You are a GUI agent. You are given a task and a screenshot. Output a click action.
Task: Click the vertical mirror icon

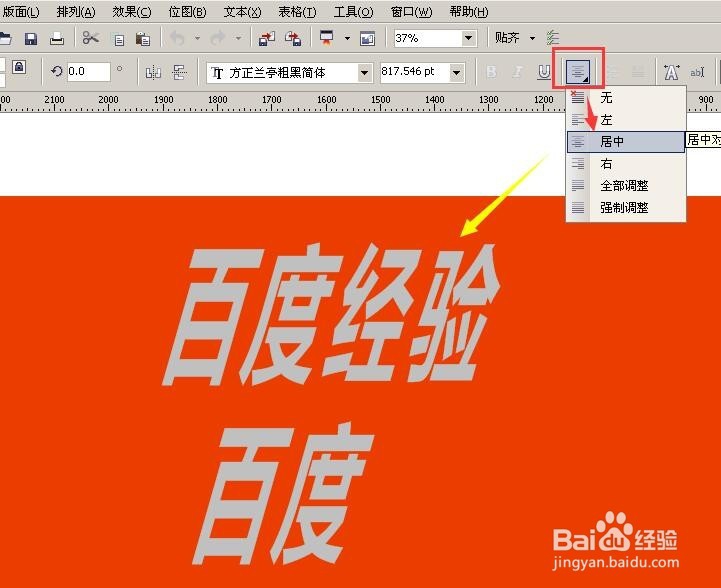click(179, 72)
